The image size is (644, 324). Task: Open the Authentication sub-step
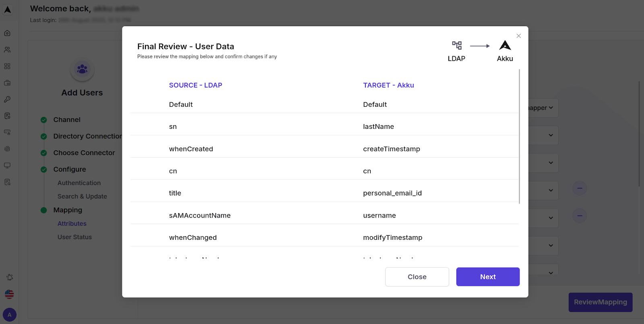point(79,183)
